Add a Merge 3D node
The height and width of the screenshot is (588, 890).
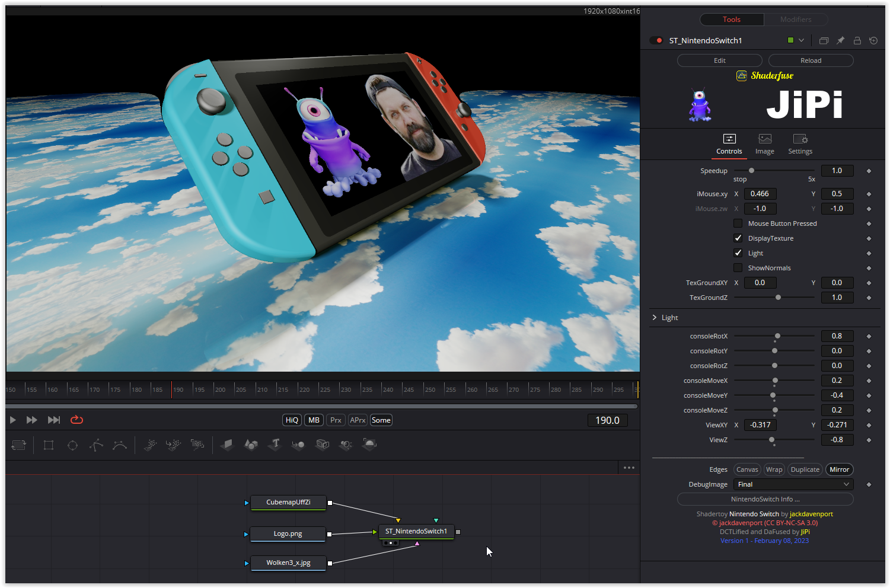point(298,445)
